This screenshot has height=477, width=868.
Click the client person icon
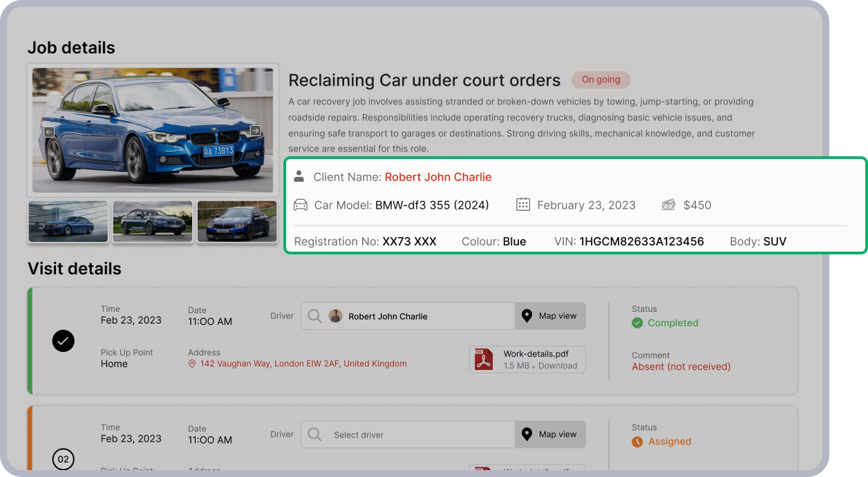[x=299, y=176]
